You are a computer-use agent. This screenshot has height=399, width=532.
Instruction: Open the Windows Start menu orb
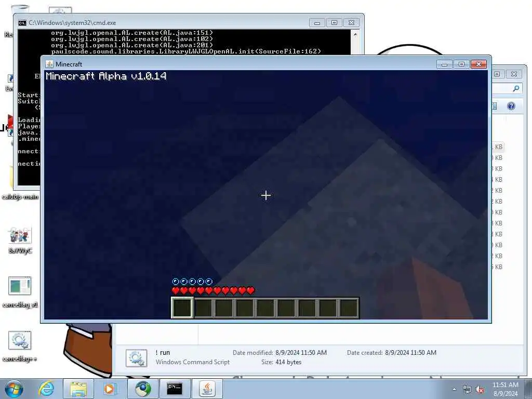pyautogui.click(x=14, y=389)
